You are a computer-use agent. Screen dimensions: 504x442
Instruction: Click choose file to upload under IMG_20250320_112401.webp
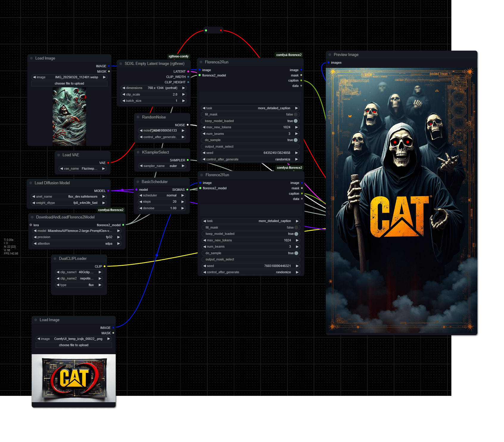click(x=69, y=84)
